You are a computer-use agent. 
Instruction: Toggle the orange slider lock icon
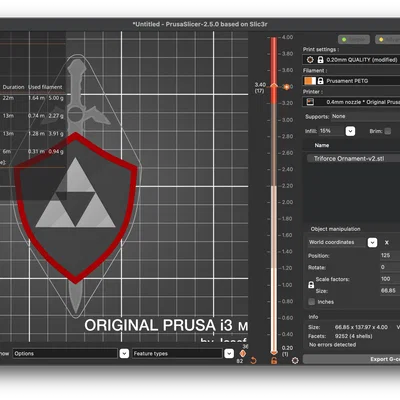tap(274, 360)
